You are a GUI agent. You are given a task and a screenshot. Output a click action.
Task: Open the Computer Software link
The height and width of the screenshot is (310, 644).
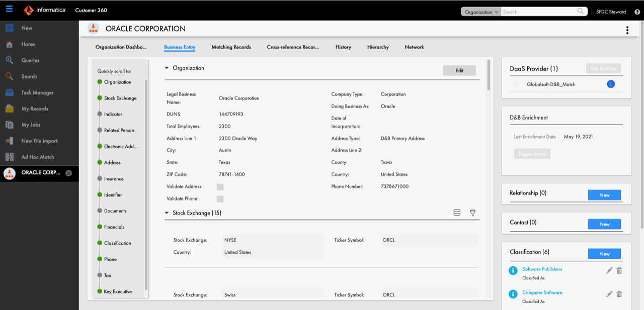click(542, 293)
